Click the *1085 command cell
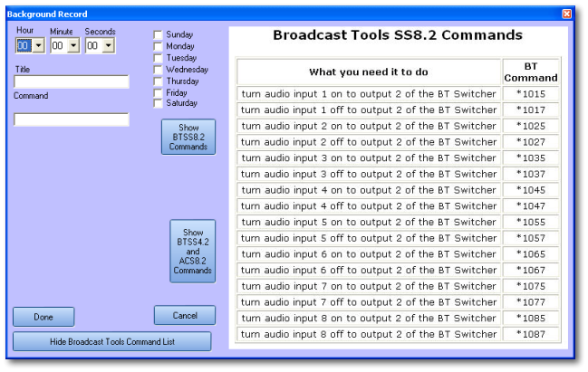The image size is (588, 372). (x=531, y=318)
